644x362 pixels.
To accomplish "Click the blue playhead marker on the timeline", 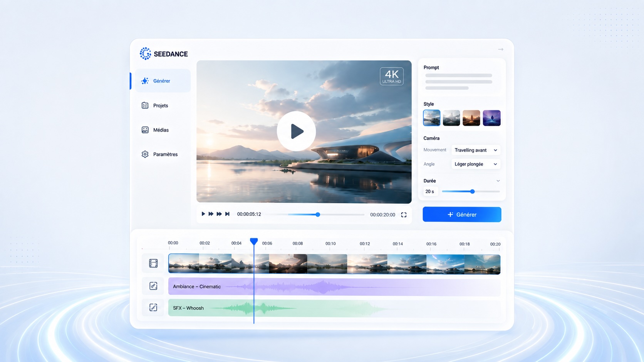I will pos(253,241).
